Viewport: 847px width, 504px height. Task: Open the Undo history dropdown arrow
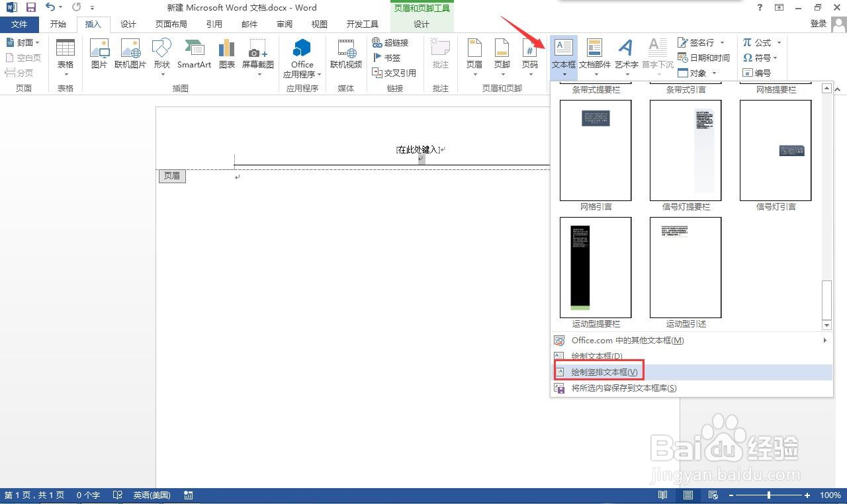pyautogui.click(x=60, y=8)
